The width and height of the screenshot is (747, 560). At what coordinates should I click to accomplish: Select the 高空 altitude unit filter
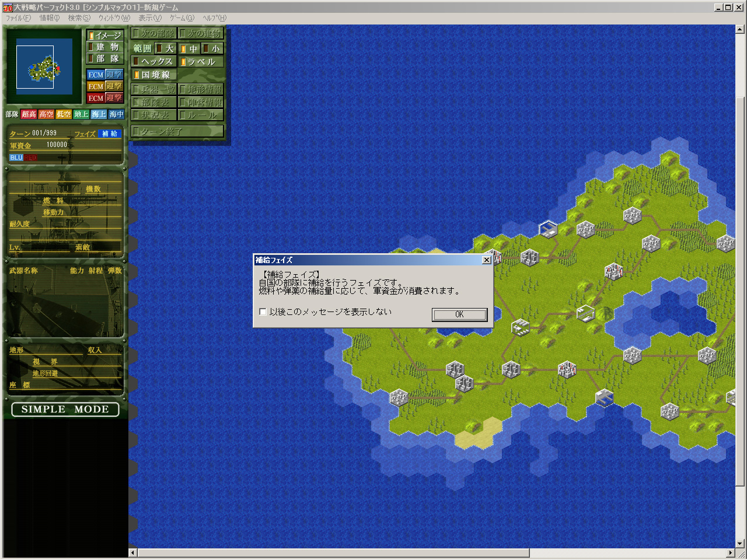(47, 114)
